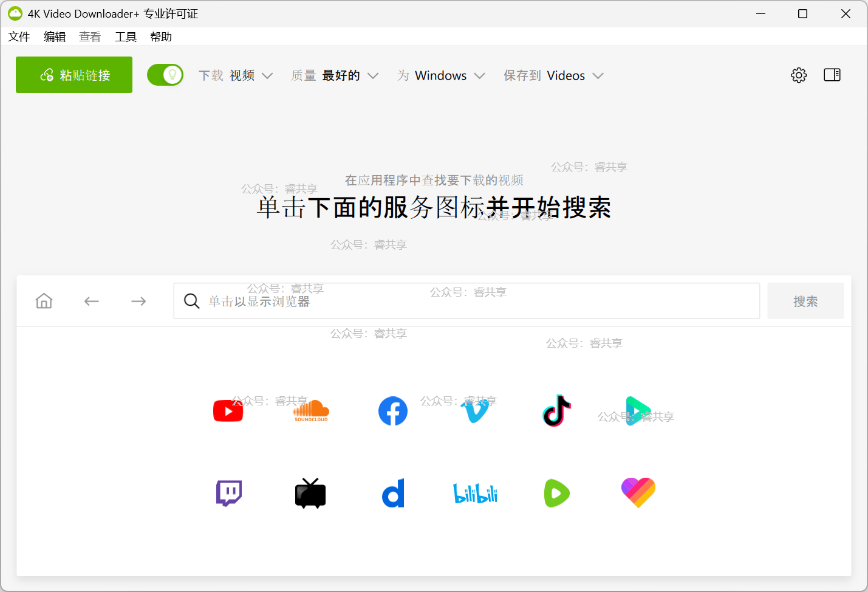Open the Twitch service icon

[x=229, y=493]
